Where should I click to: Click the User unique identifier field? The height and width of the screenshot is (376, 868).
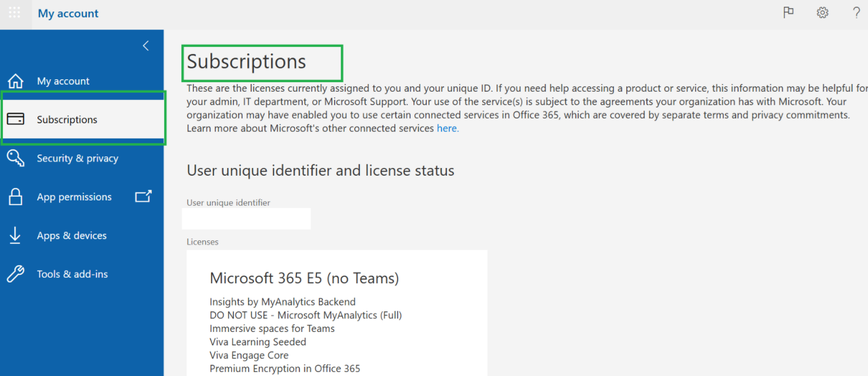pyautogui.click(x=246, y=219)
